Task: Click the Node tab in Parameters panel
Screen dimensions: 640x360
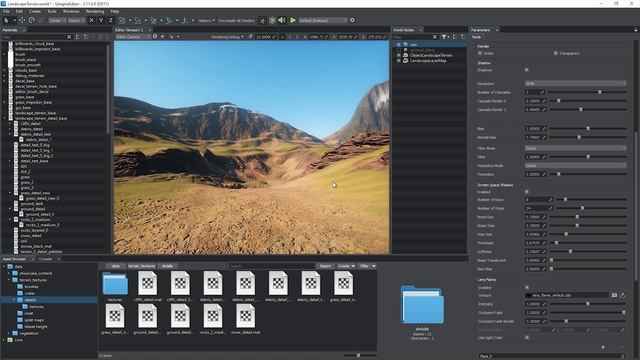Action: [476, 37]
